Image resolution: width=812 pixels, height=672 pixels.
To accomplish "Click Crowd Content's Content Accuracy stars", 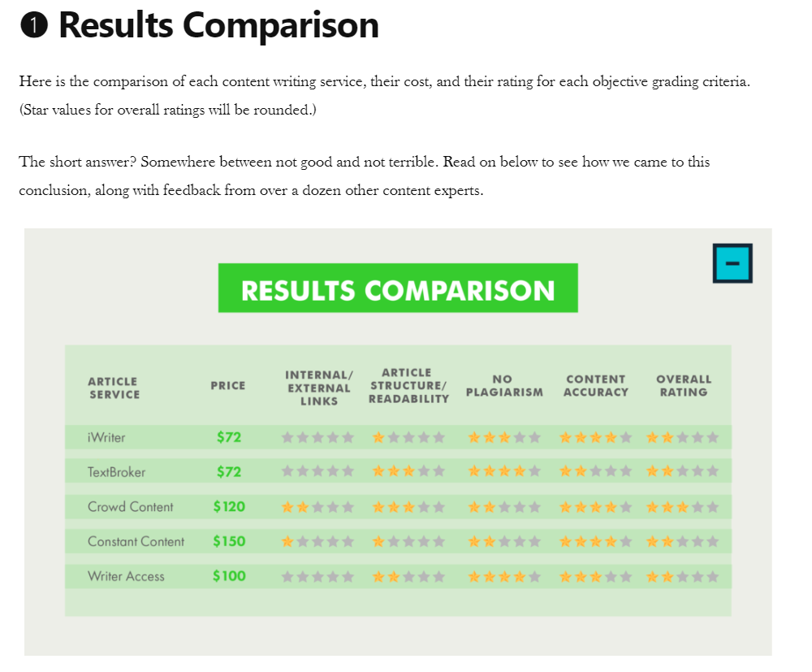I will pos(596,506).
